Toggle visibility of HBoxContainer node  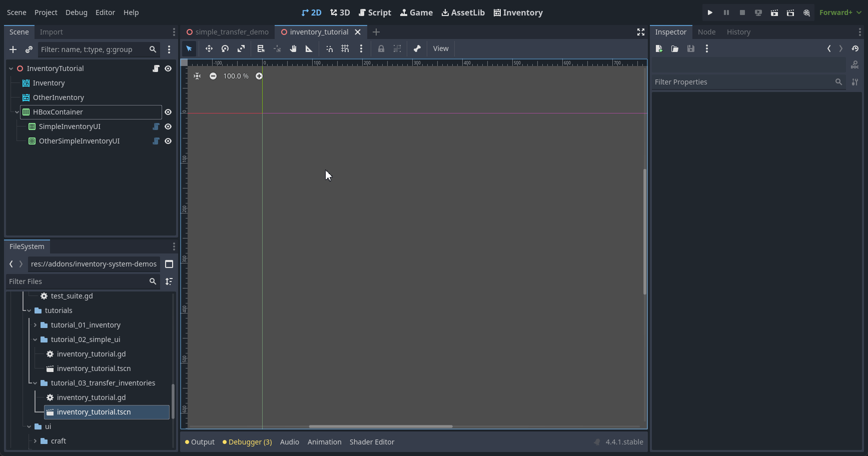[168, 112]
